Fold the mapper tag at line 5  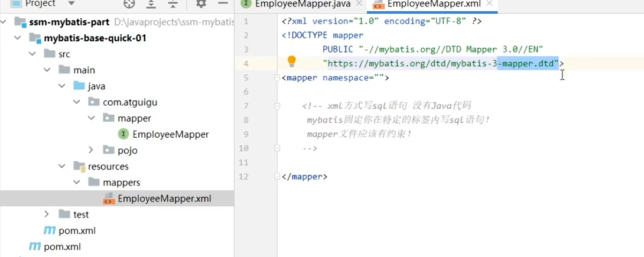[x=277, y=77]
